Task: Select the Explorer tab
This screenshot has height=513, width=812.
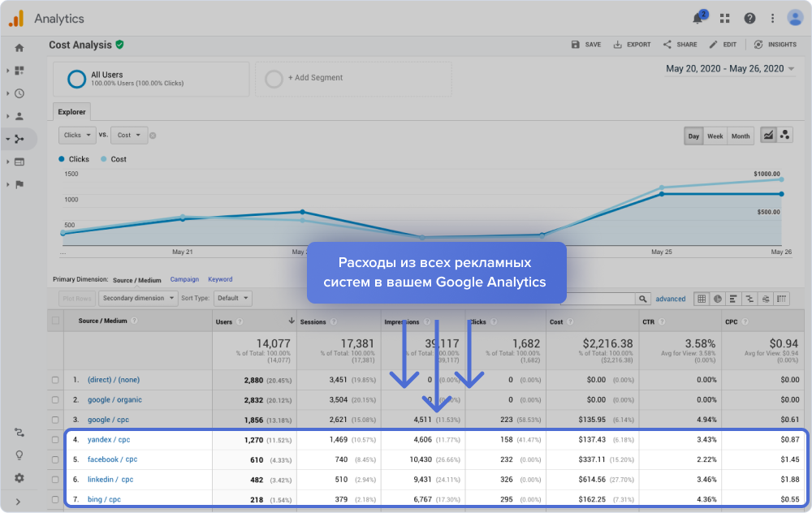Action: [x=72, y=112]
